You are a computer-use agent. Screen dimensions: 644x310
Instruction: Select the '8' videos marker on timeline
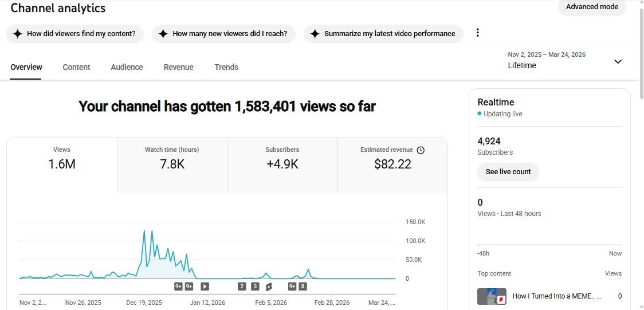[303, 287]
